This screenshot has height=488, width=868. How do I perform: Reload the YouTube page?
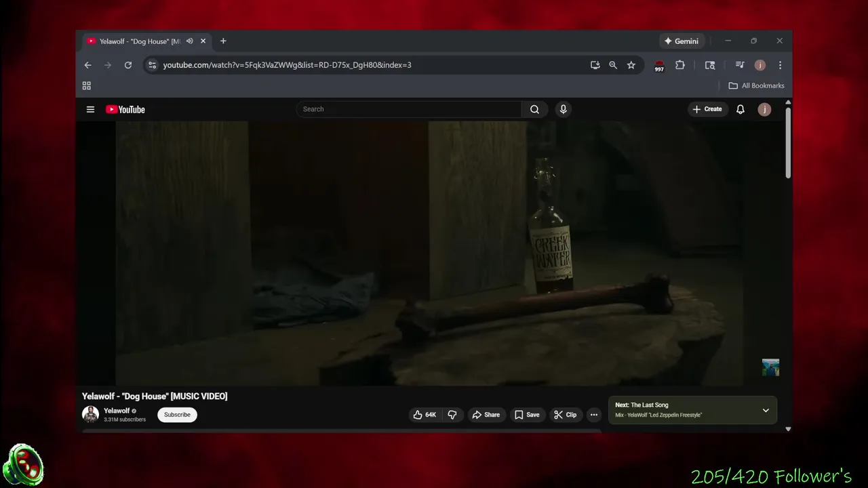[x=127, y=65]
